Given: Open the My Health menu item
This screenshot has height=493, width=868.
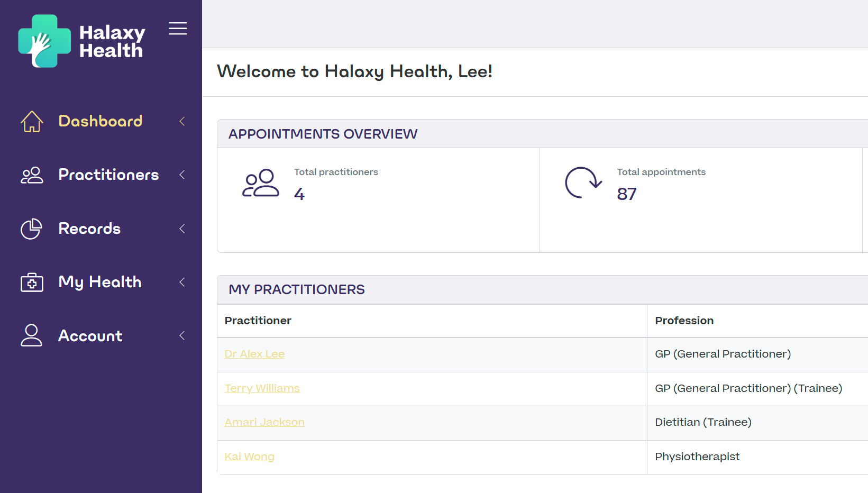Looking at the screenshot, I should coord(100,282).
